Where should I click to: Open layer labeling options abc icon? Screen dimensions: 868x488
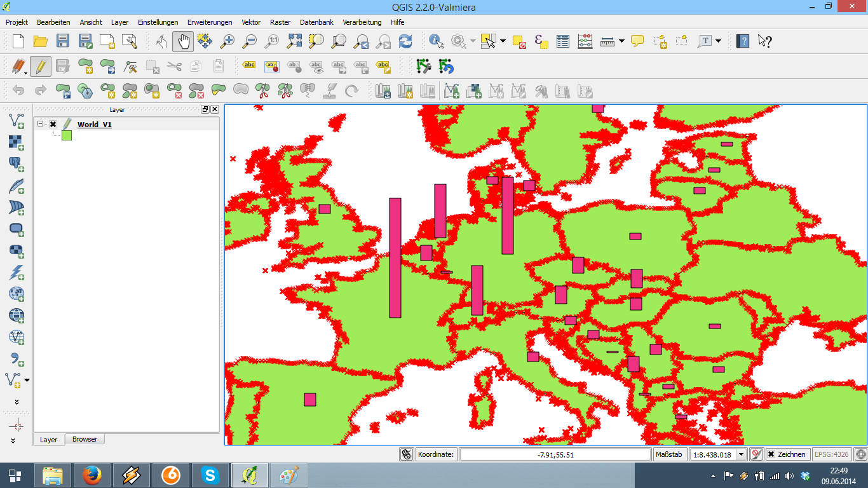pyautogui.click(x=250, y=65)
